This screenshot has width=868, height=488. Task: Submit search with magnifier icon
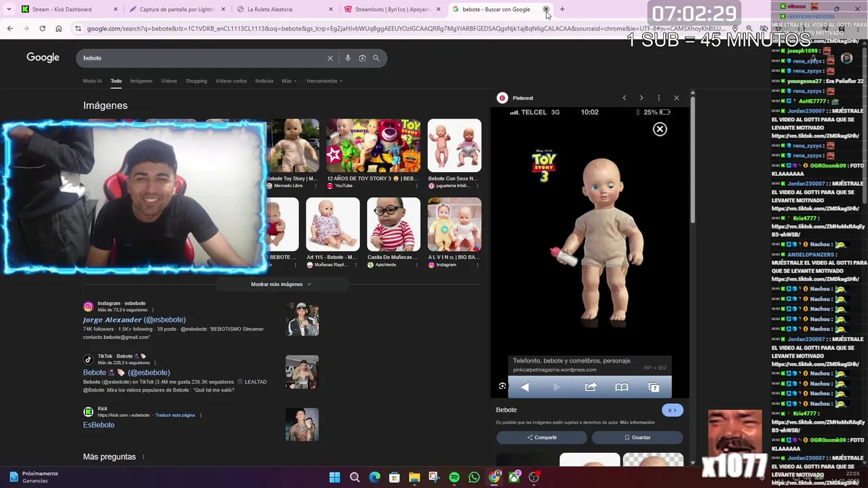[x=376, y=58]
